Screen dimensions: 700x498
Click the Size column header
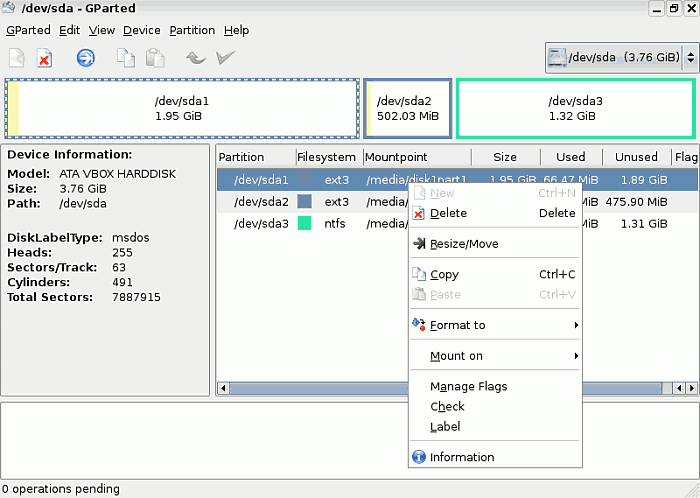pos(505,157)
